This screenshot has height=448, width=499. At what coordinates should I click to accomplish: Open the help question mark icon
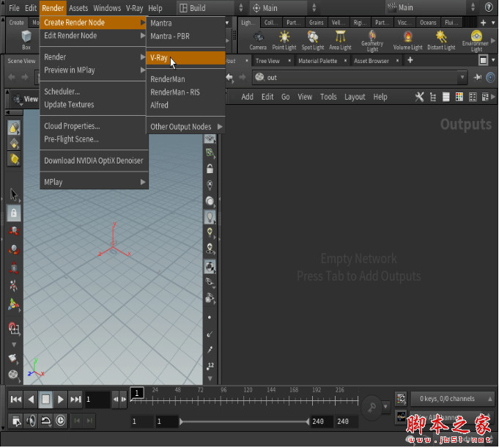(489, 7)
